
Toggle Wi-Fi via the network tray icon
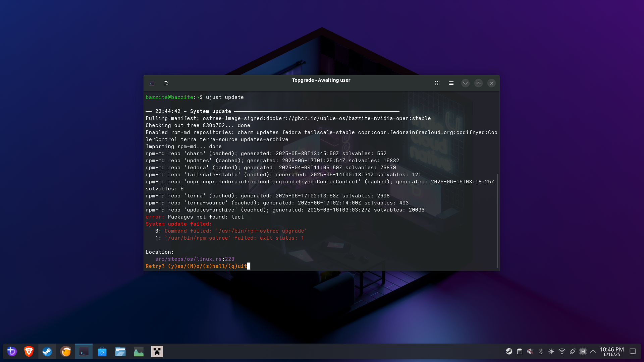[x=561, y=351]
